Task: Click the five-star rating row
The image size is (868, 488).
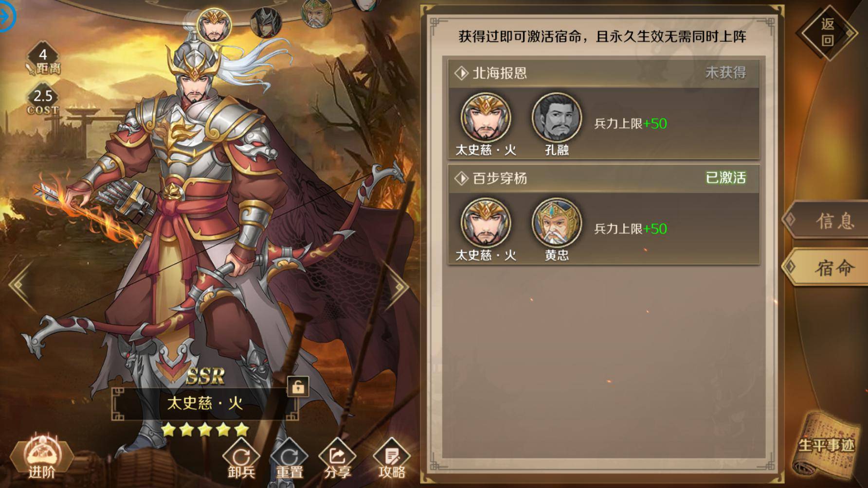Action: click(x=205, y=430)
